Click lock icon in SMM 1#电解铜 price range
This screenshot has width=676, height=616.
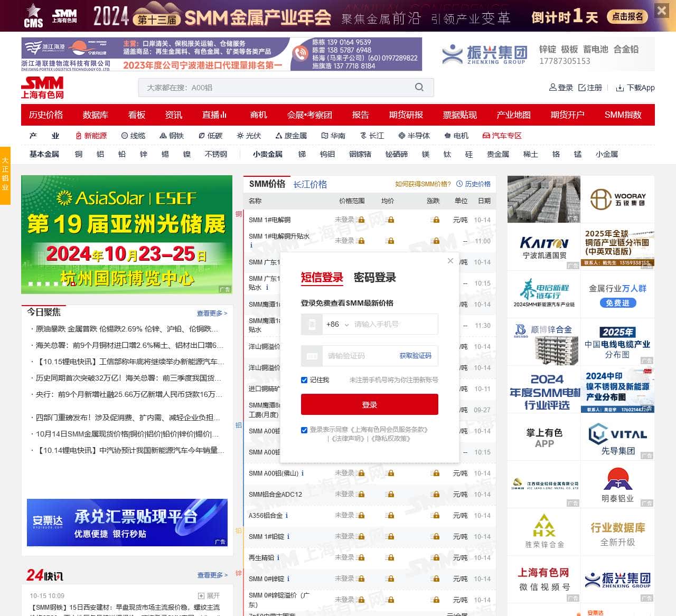(x=361, y=220)
